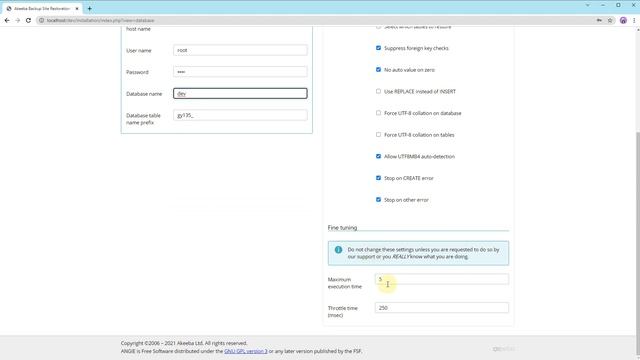Close the Akeeba Backup Site Restoration tab
Image resolution: width=640 pixels, height=360 pixels.
(x=77, y=9)
